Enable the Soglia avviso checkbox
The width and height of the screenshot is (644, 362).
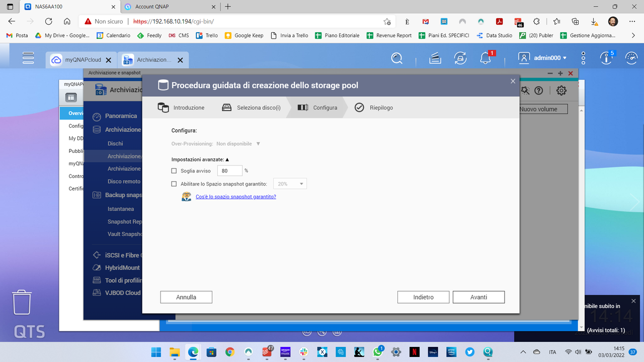174,171
